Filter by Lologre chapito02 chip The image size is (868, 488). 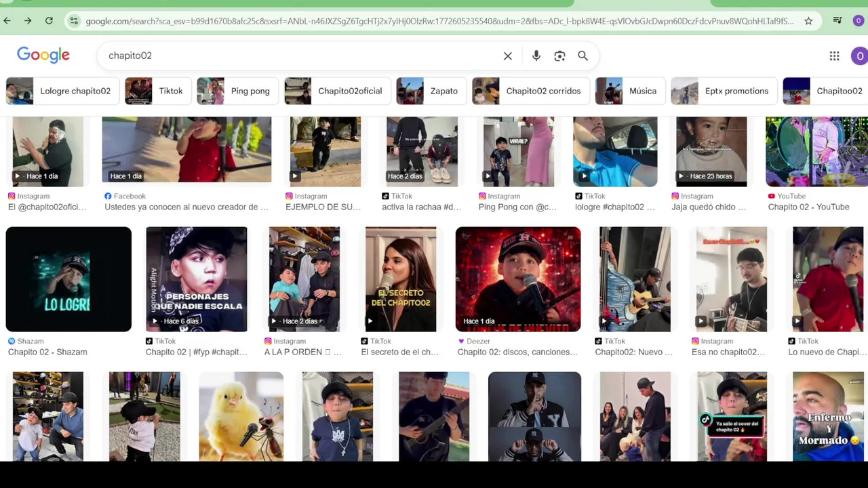click(62, 91)
